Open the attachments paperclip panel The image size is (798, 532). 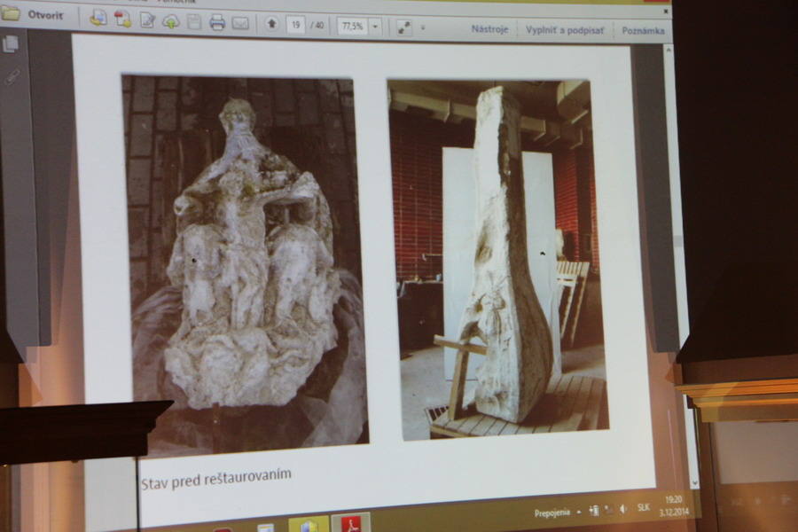click(x=12, y=76)
